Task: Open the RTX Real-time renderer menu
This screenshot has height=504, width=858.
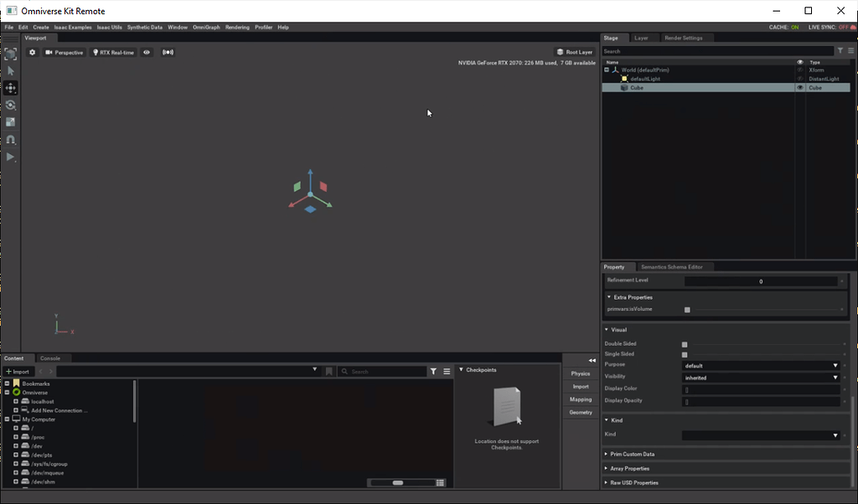Action: click(x=114, y=53)
